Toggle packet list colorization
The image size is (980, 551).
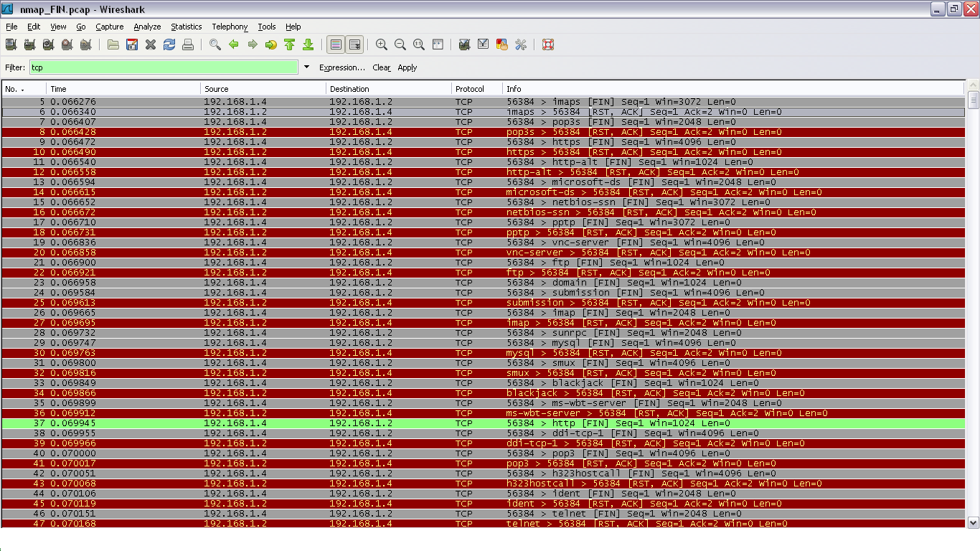pyautogui.click(x=336, y=44)
